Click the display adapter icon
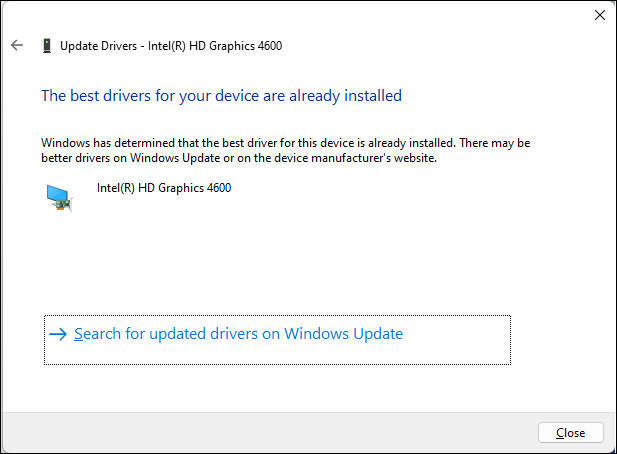 pyautogui.click(x=60, y=197)
